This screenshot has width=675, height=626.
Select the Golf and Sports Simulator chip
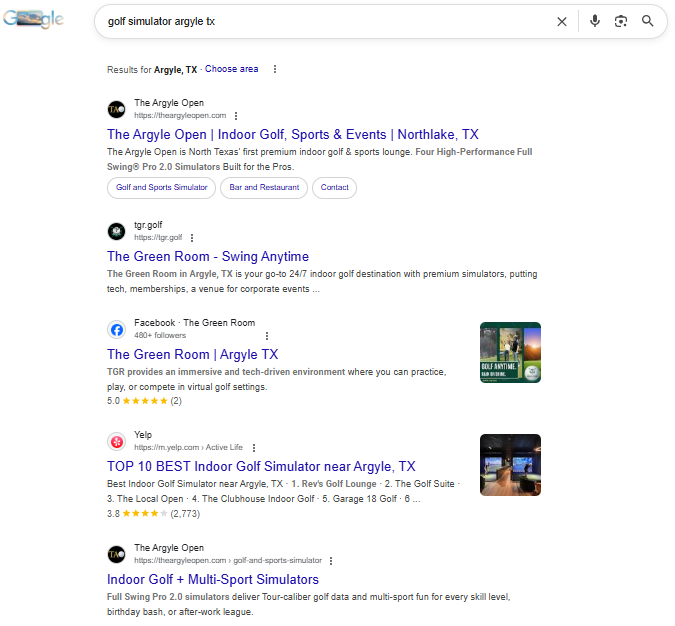tap(161, 187)
